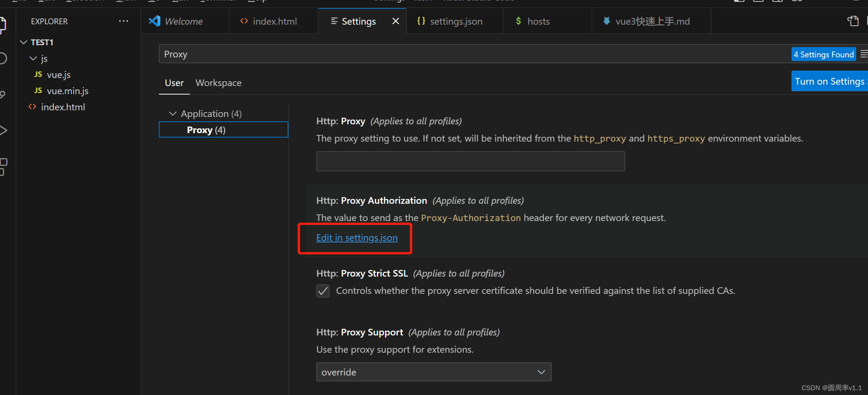
Task: Open the Source Control view in the activity bar
Action: click(x=4, y=94)
